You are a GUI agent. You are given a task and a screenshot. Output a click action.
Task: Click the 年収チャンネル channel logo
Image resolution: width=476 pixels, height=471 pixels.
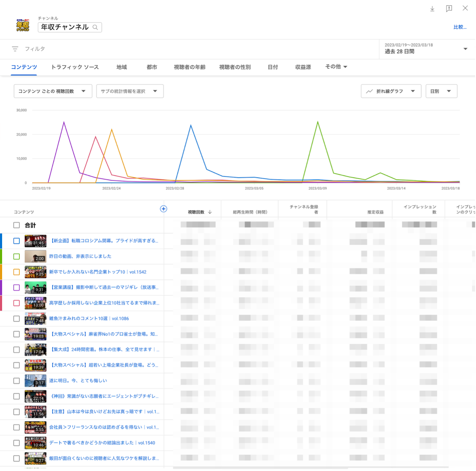tap(23, 25)
